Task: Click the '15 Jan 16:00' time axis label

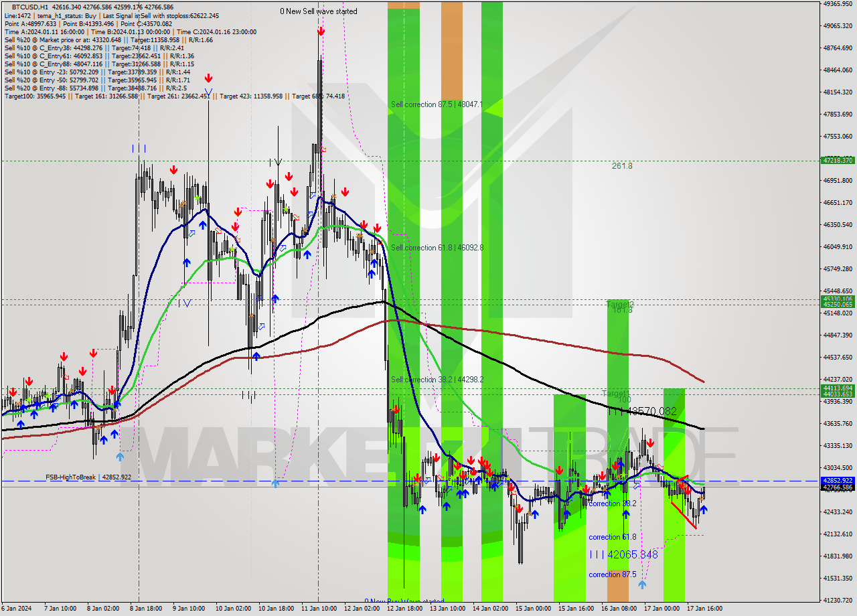Action: tap(576, 609)
